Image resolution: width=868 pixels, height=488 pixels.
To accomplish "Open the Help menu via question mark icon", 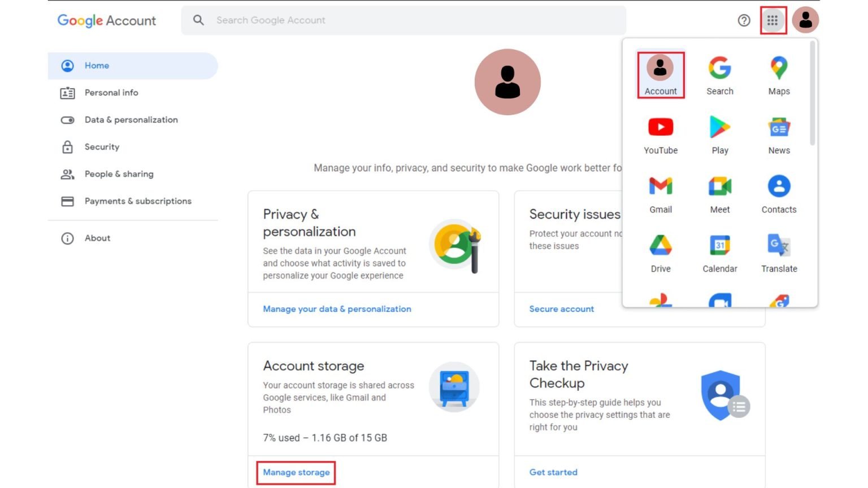I will pos(743,20).
